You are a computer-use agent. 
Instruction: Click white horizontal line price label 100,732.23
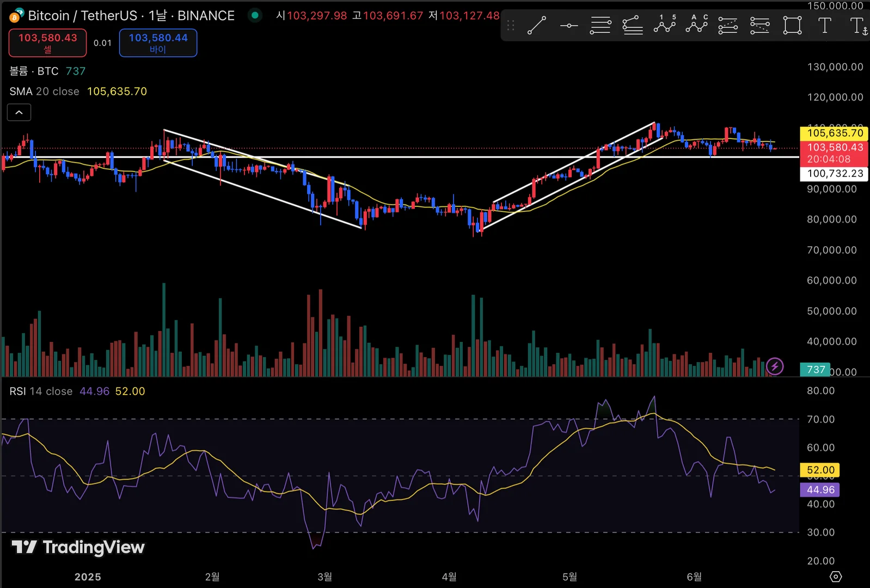coord(834,174)
